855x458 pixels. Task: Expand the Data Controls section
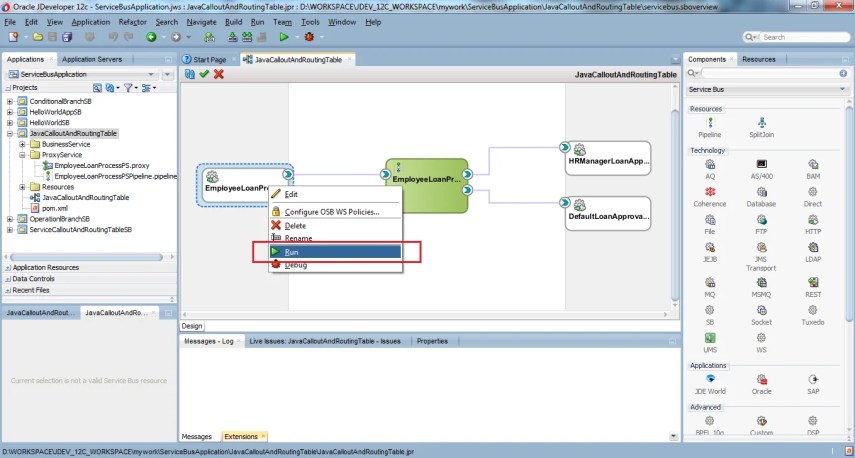tap(8, 279)
